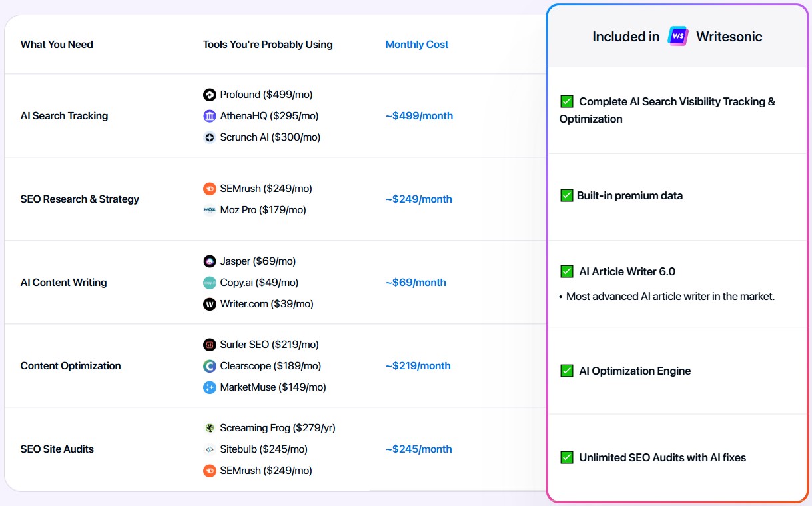
Task: Click the AthenaHQ logo icon
Action: click(x=210, y=116)
